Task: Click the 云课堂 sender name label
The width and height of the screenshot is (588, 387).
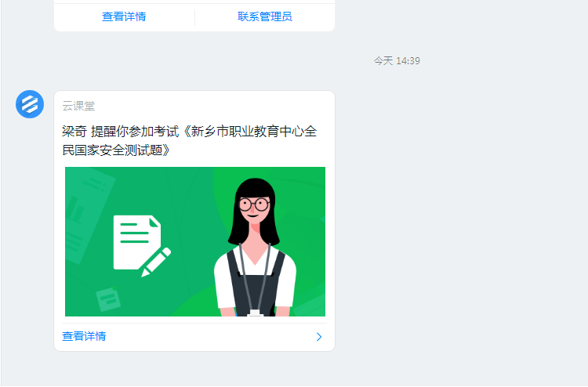Action: point(78,106)
